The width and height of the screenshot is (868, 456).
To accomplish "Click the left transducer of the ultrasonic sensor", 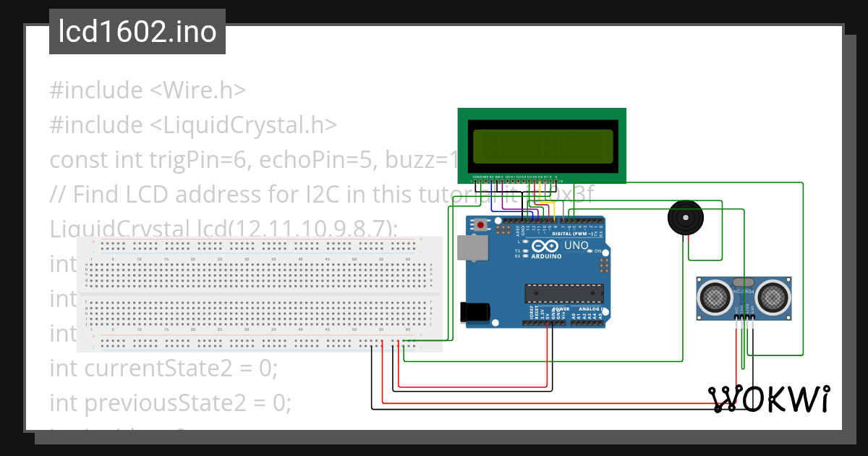I will (715, 297).
